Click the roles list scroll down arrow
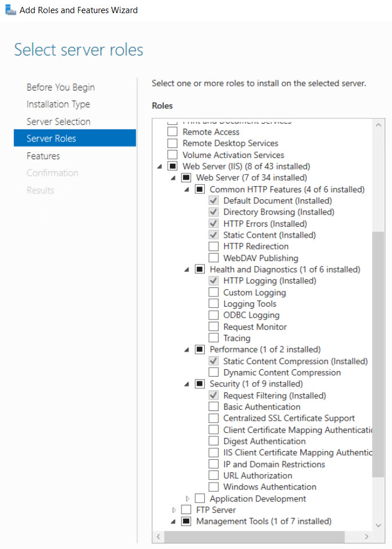The image size is (392, 549). click(378, 524)
